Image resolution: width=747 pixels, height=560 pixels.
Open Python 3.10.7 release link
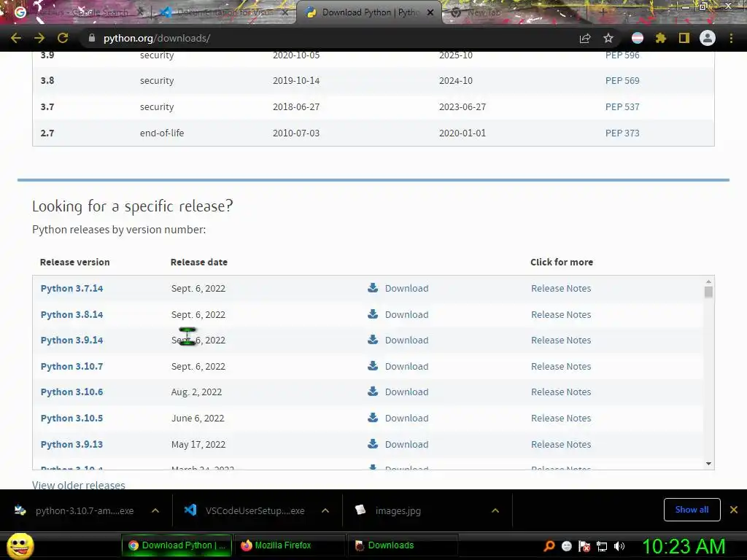(x=71, y=366)
